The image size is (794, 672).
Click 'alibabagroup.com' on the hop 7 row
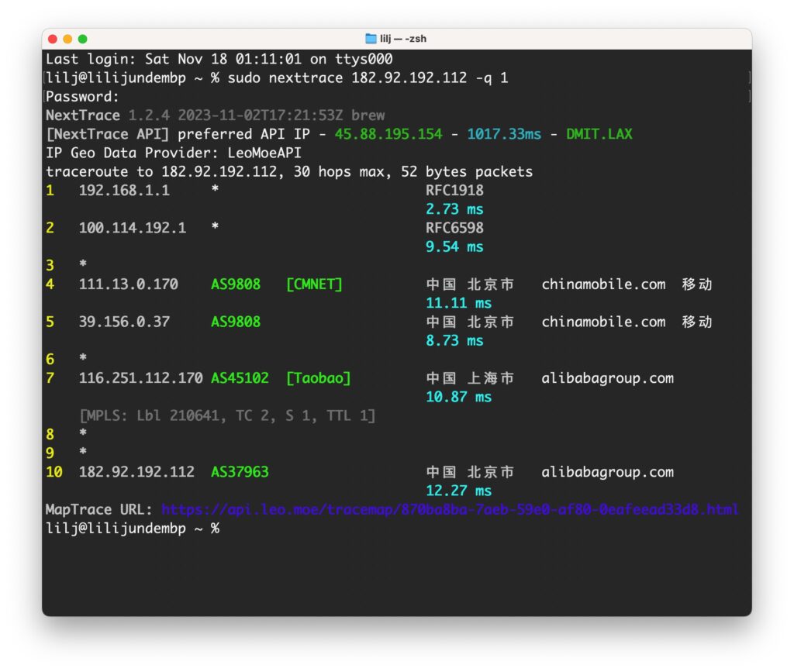[607, 377]
